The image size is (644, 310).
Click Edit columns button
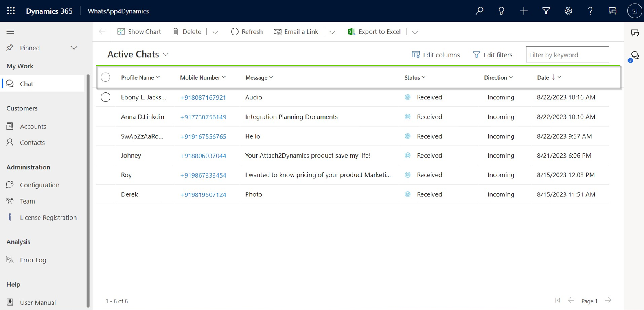436,55
